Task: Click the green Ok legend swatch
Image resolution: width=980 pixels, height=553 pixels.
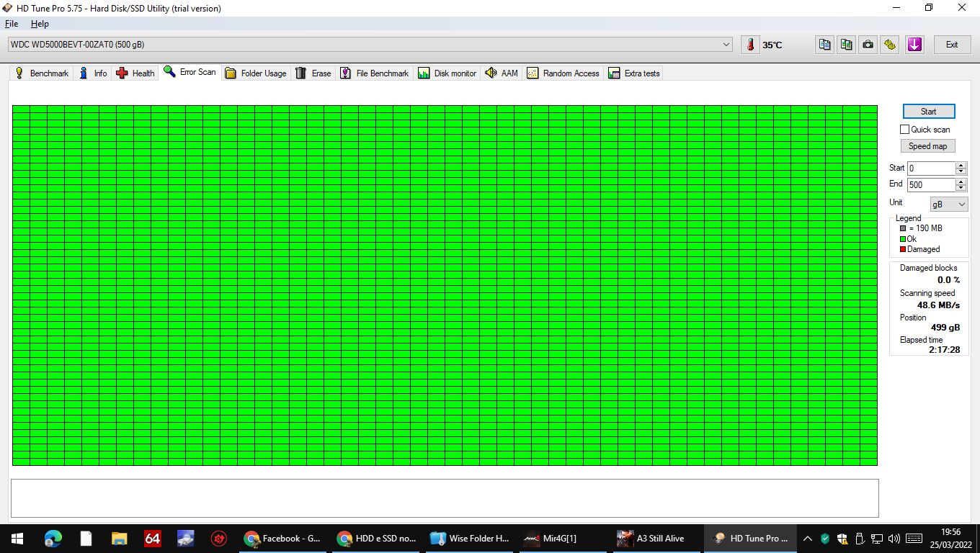Action: pos(903,239)
